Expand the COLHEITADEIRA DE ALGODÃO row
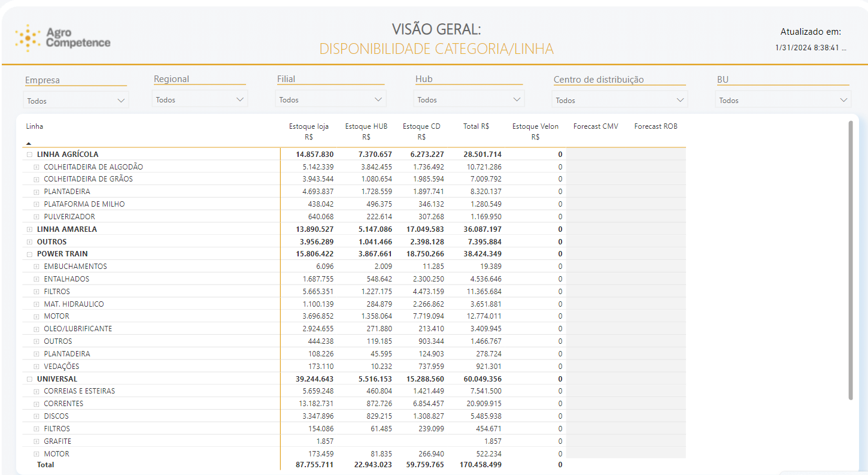Screen dimensions: 868x475 [x=37, y=167]
